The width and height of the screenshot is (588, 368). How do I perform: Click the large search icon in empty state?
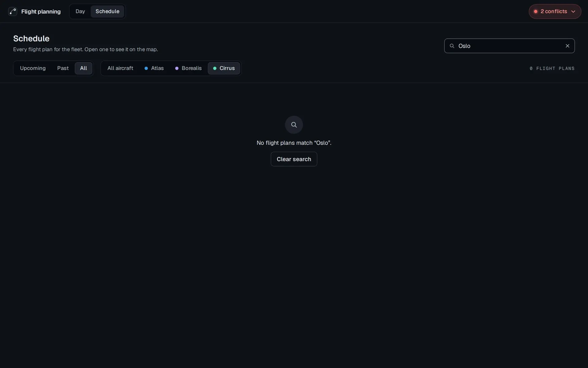pos(294,125)
